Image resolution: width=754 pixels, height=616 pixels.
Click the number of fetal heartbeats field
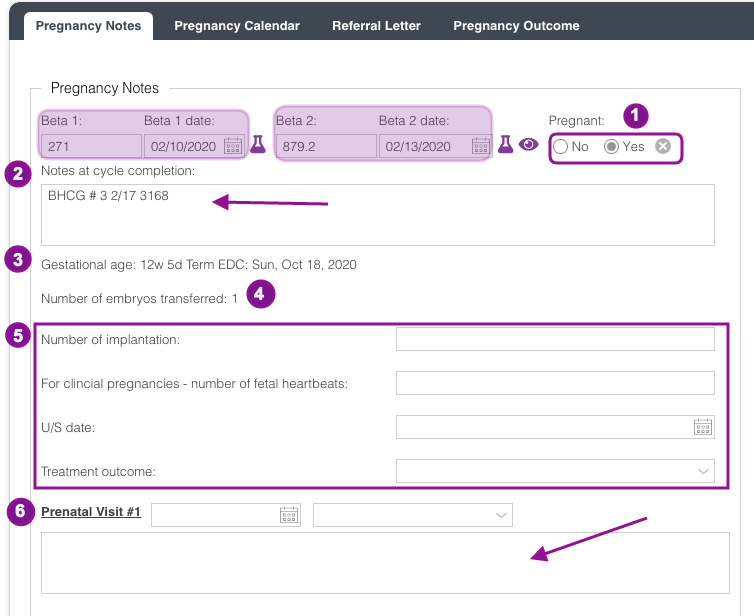pyautogui.click(x=555, y=383)
